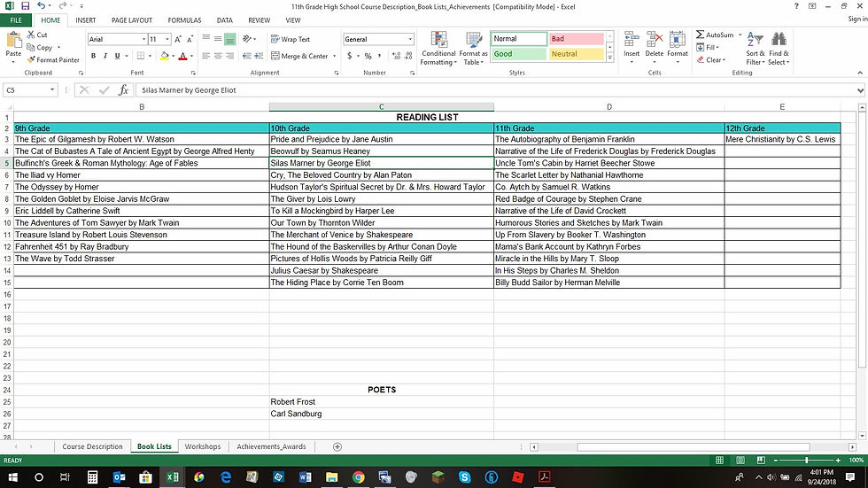Screen dimensions: 868x488
Task: Apply the red font color
Action: click(x=182, y=56)
